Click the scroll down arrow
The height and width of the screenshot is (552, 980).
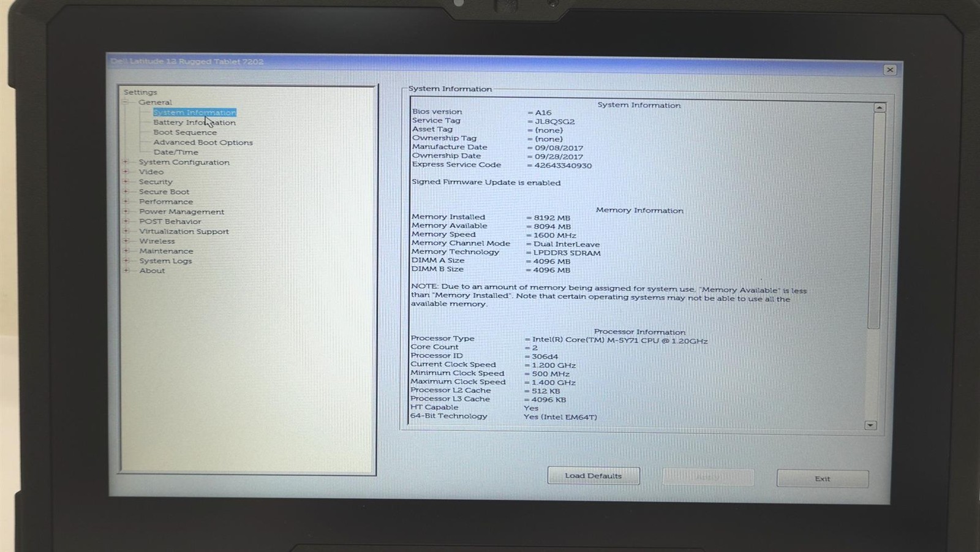point(870,425)
